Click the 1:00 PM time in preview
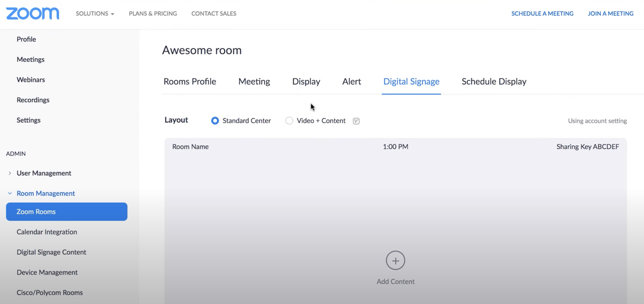 point(395,147)
